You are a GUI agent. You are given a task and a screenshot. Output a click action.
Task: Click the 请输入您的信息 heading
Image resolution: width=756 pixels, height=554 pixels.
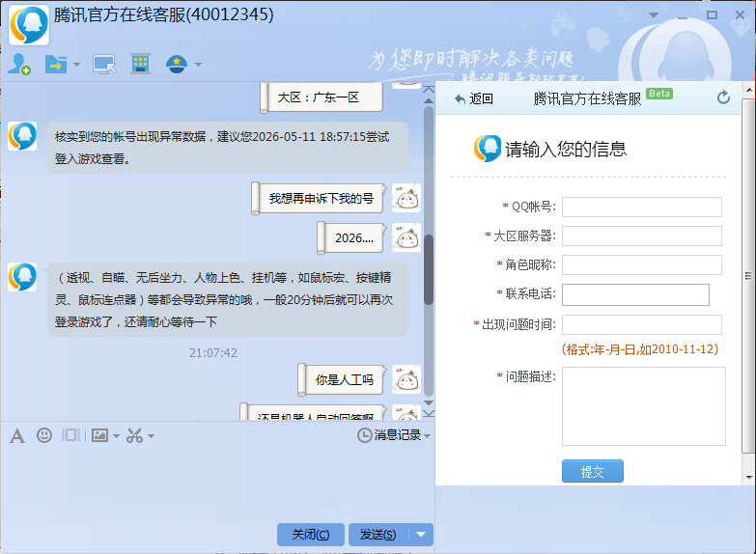point(566,149)
